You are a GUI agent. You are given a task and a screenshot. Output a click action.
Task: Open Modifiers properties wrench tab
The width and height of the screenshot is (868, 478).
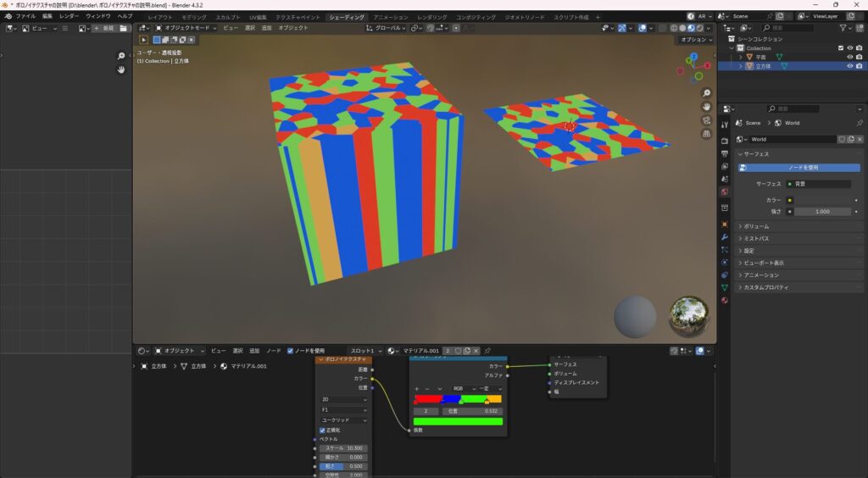(725, 236)
